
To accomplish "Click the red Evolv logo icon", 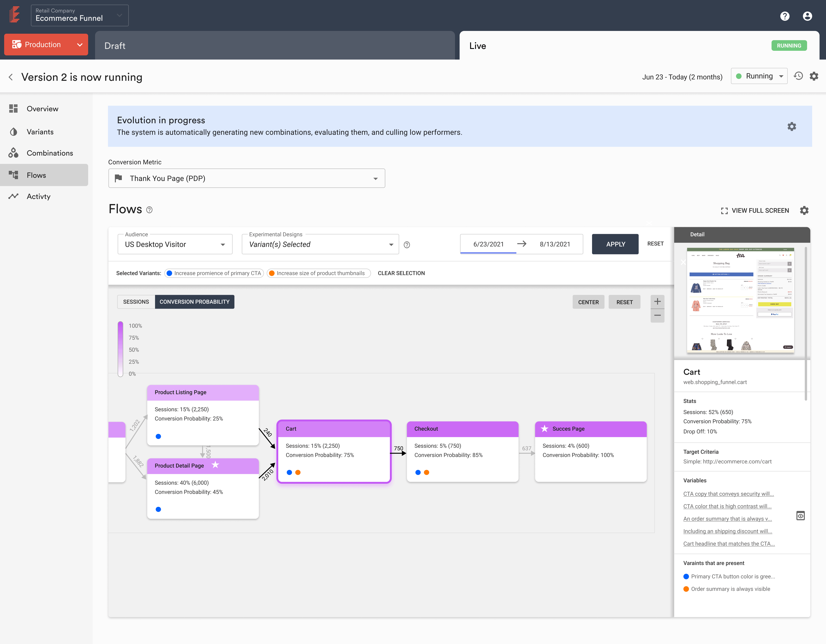I will 15,15.
